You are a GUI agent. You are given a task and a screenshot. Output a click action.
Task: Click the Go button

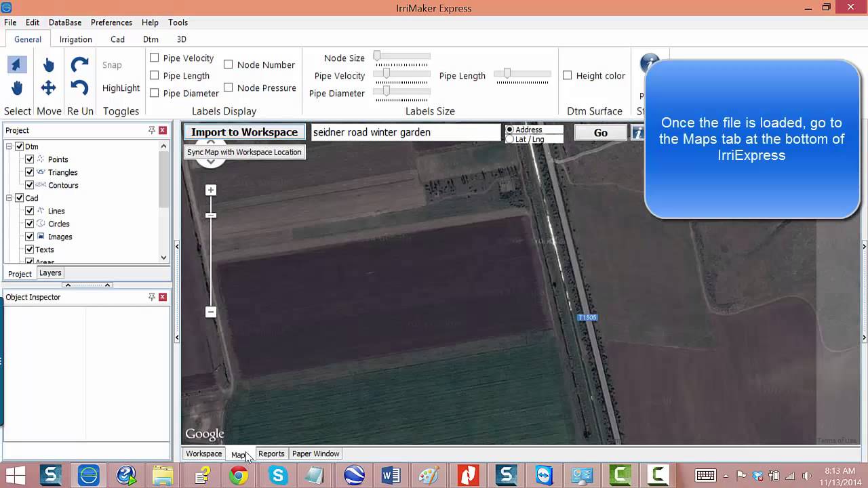point(601,133)
